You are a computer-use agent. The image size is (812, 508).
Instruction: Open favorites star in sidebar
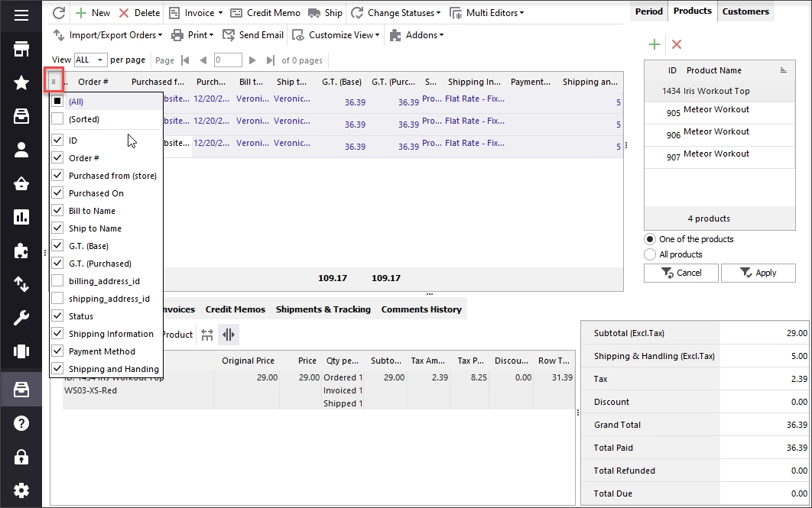[x=21, y=83]
